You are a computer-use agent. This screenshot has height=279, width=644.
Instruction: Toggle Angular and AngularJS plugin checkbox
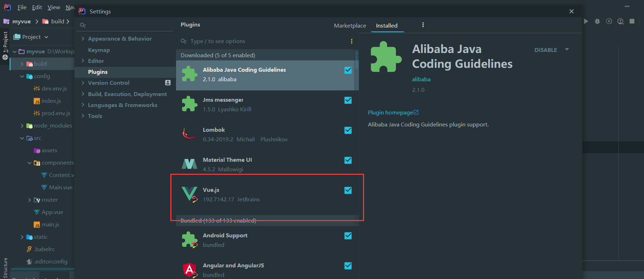pos(348,266)
